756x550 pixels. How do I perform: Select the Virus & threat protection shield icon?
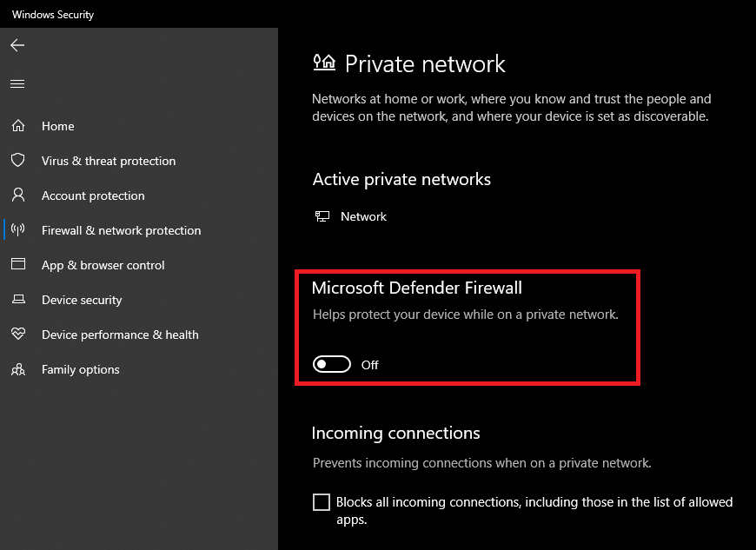(18, 161)
